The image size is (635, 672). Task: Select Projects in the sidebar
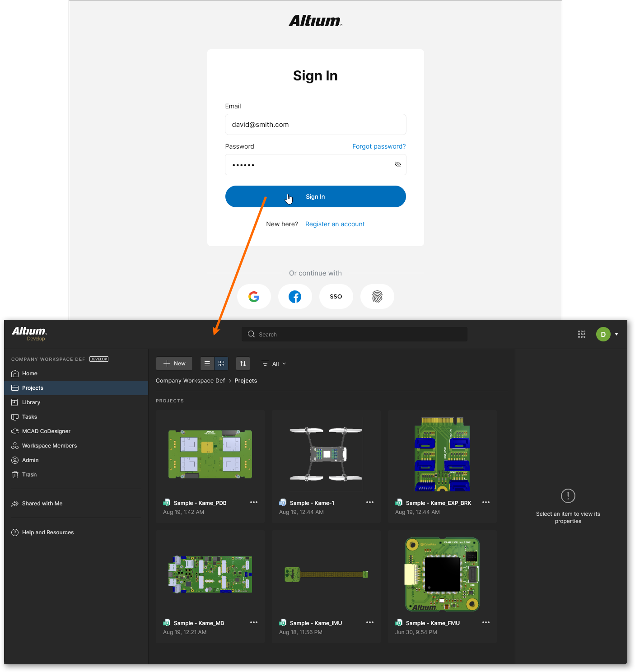[x=76, y=388]
